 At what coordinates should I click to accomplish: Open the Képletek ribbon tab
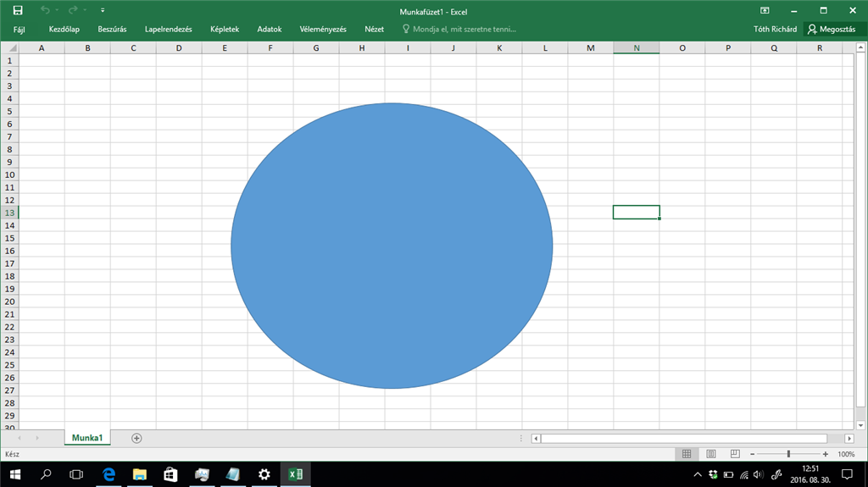point(225,30)
